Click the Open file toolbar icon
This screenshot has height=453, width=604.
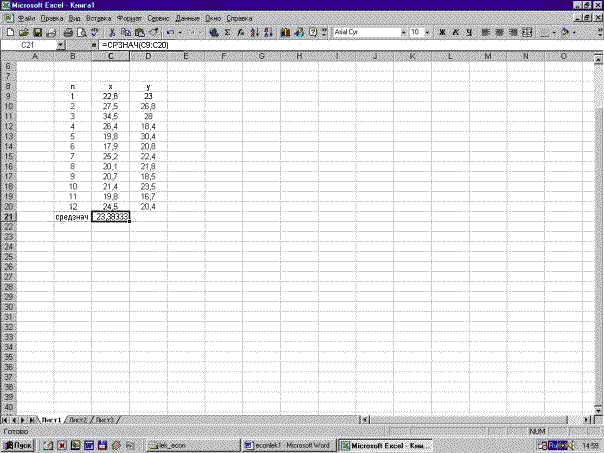(x=23, y=32)
